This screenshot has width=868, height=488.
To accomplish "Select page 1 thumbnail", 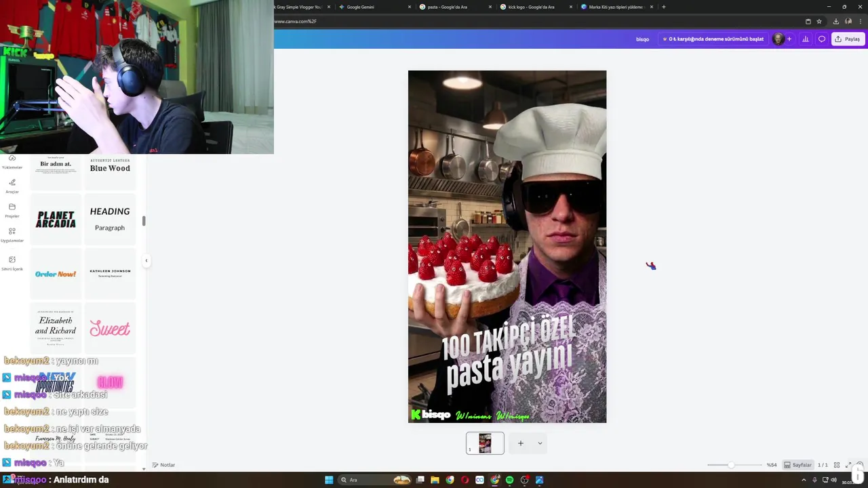I will coord(485,443).
